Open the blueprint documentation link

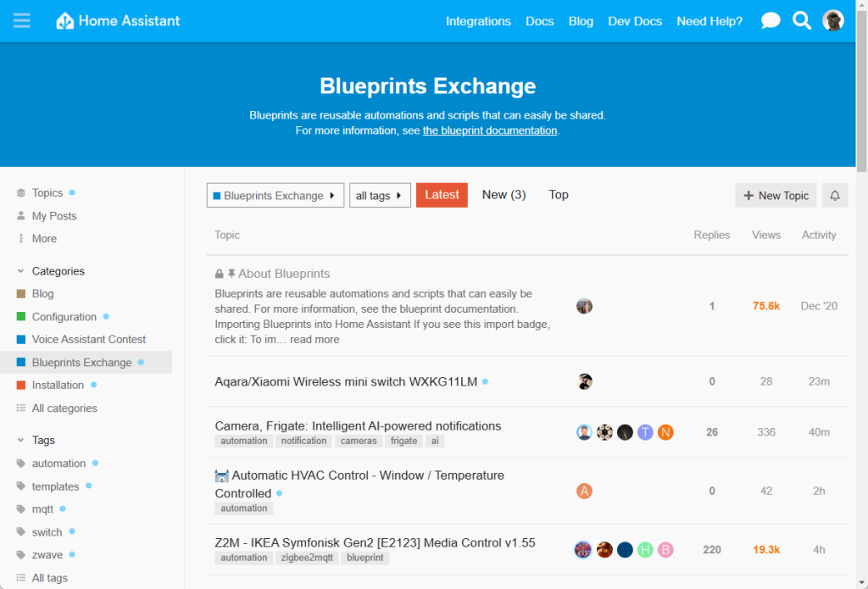(490, 131)
